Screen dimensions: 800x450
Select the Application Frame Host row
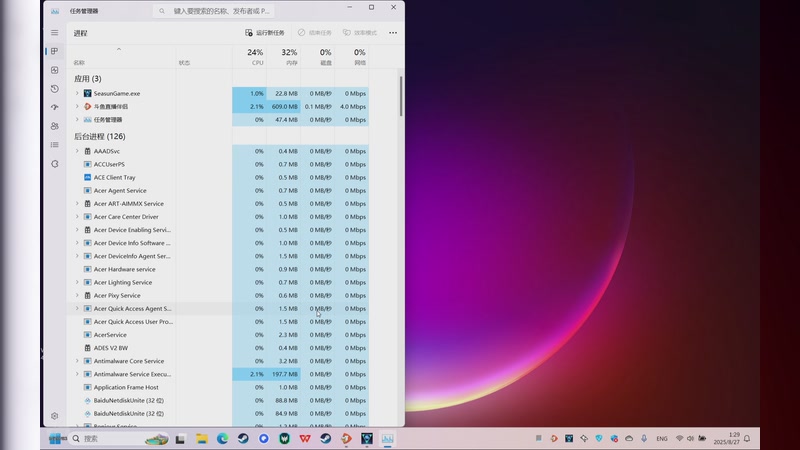[218, 387]
